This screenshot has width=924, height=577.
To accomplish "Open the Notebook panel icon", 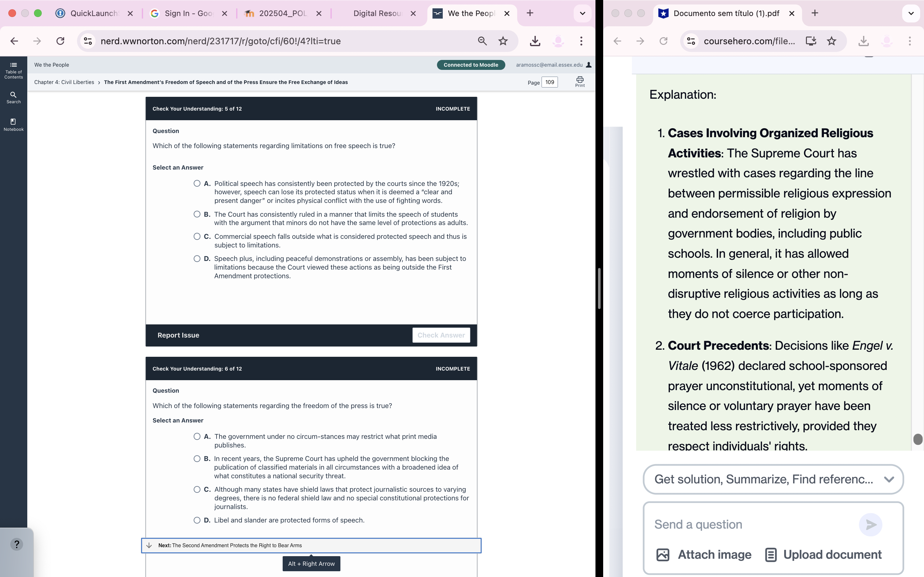I will click(x=13, y=124).
